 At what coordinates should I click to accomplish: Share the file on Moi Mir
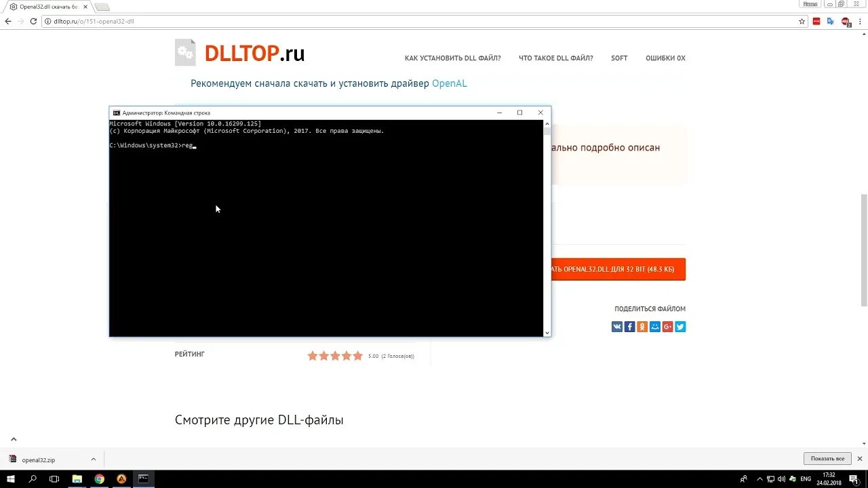coord(655,327)
